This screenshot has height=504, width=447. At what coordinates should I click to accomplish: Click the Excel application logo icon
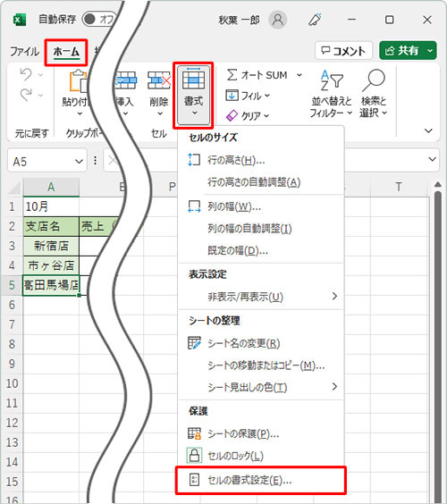tap(20, 20)
